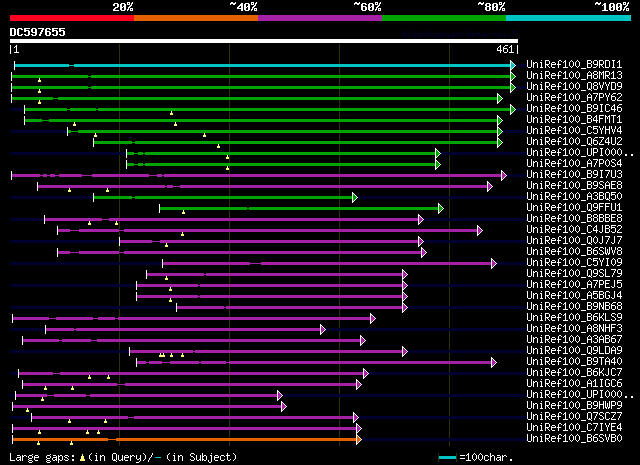Click the yellow gap marker under the Q0J7J7 bar
The width and height of the screenshot is (640, 465).
[166, 245]
